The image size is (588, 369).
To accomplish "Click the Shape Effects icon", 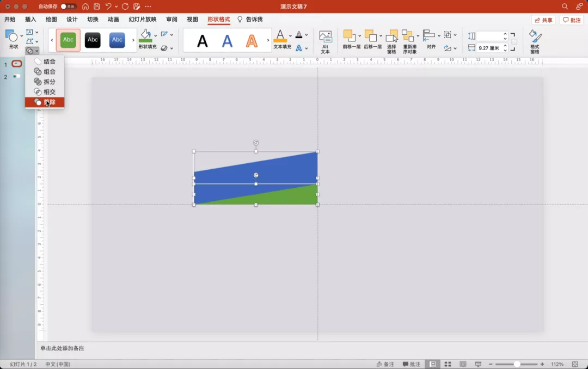I will click(164, 48).
